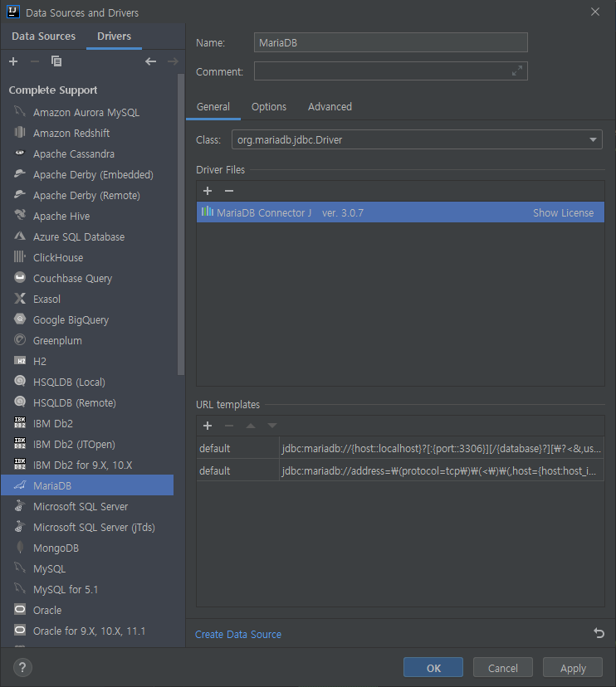616x687 pixels.
Task: Select Apache Derby (Remote) driver
Action: pos(87,195)
